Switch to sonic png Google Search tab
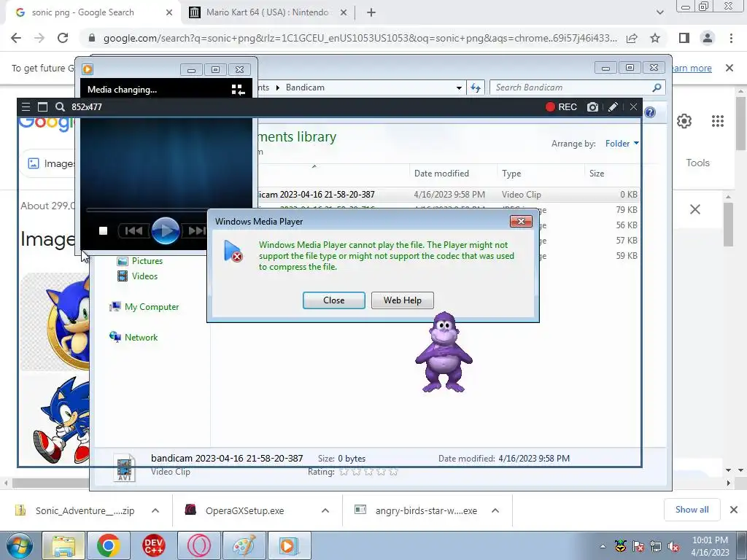This screenshot has width=747, height=560. [83, 13]
